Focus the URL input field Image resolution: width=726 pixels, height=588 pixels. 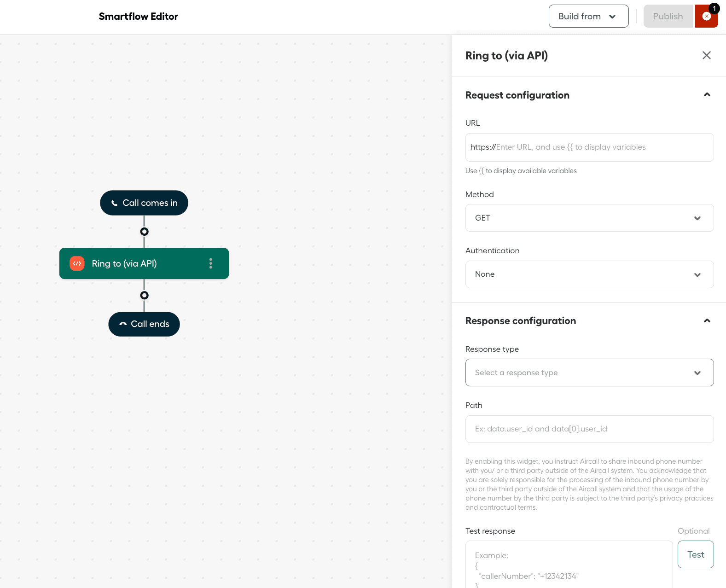pyautogui.click(x=598, y=147)
